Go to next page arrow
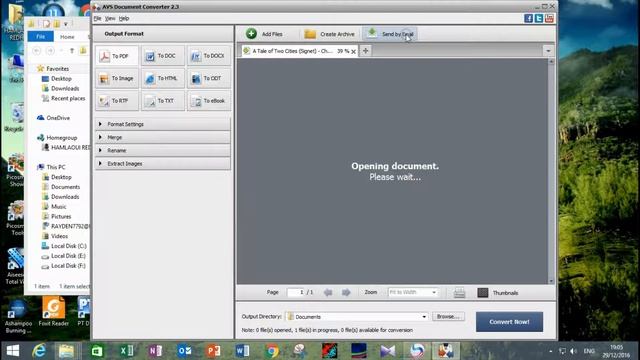Screen dimensions: 640x360 click(x=346, y=292)
